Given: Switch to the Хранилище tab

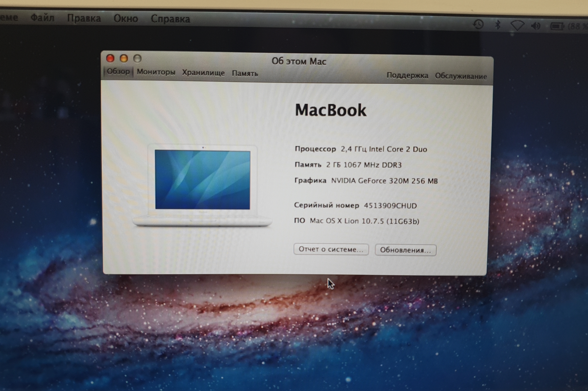Looking at the screenshot, I should tap(203, 72).
